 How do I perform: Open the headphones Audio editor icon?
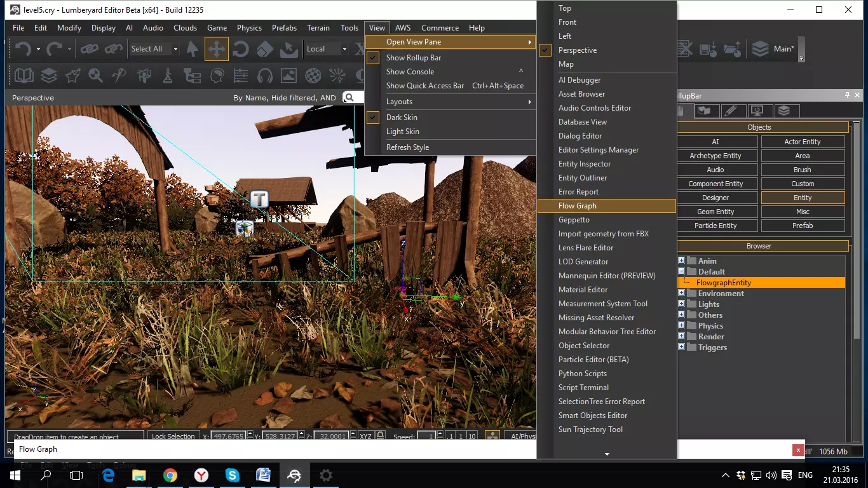[x=265, y=76]
